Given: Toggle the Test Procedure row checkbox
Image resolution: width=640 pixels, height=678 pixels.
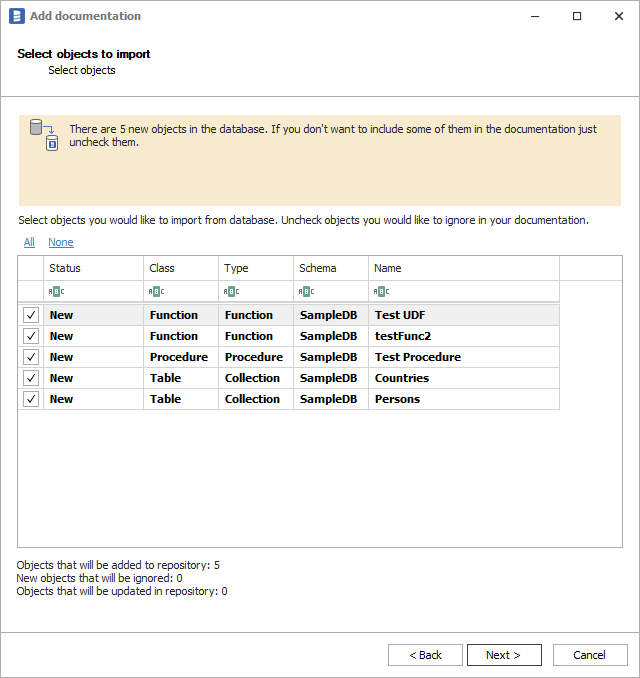Looking at the screenshot, I should coord(31,357).
